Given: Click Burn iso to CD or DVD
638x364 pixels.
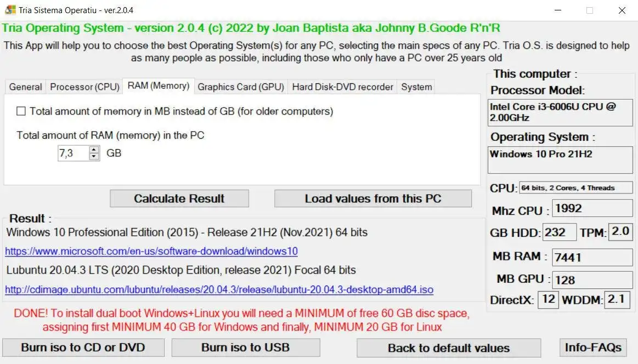Looking at the screenshot, I should tap(83, 348).
